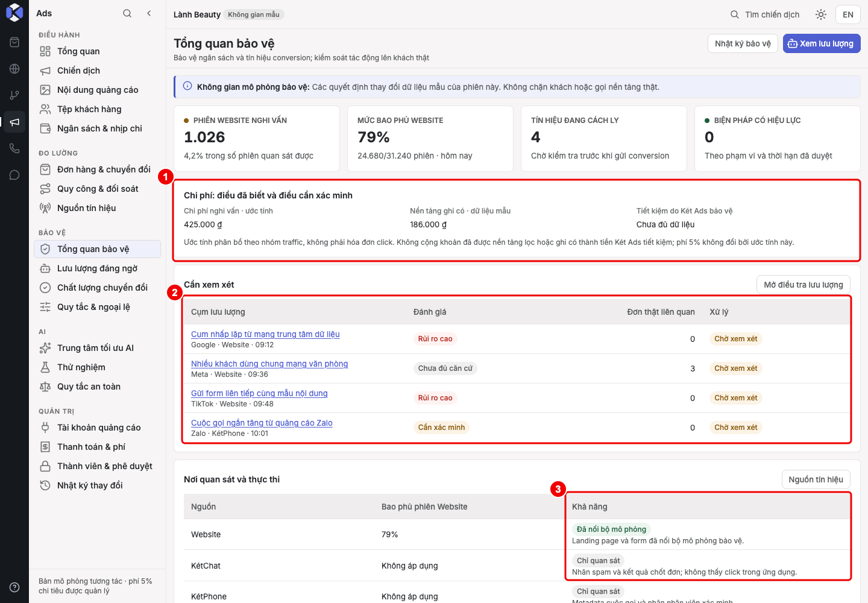The image size is (868, 603).
Task: Open Tài khoản quảng cáo
Action: [97, 428]
